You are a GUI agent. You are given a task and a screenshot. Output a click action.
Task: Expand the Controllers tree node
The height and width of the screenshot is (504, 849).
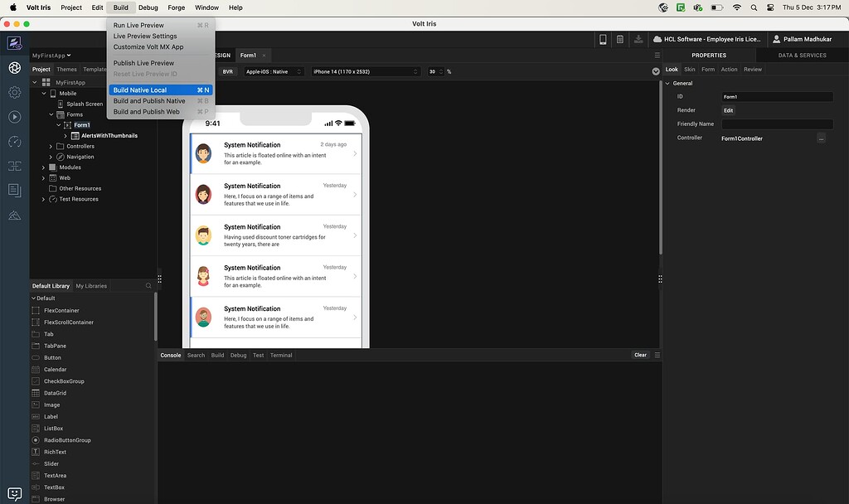[x=51, y=146]
